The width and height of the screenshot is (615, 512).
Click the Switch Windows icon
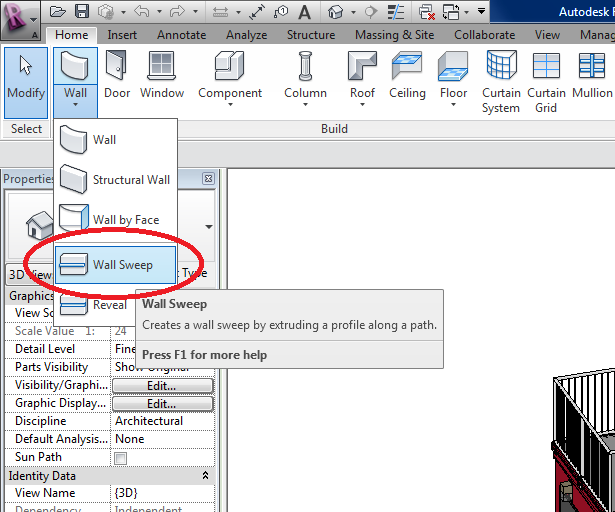coord(451,12)
